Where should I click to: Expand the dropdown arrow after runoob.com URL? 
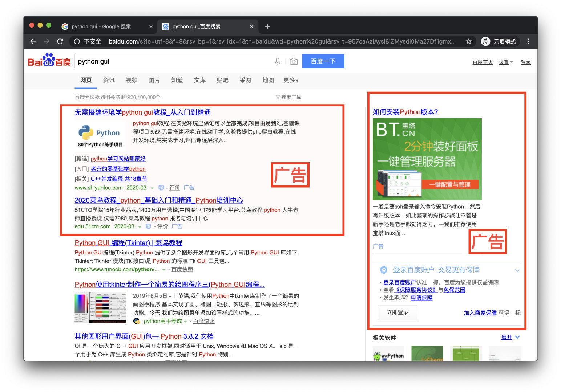[164, 270]
